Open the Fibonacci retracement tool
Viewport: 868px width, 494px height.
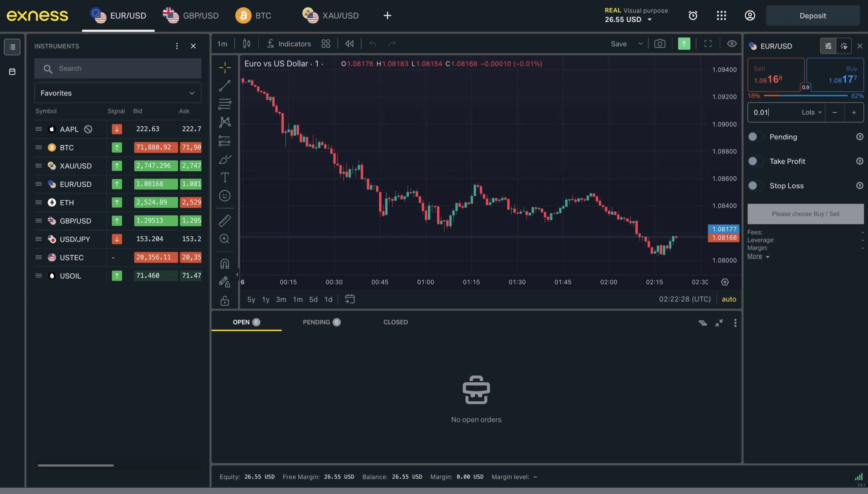pos(225,104)
